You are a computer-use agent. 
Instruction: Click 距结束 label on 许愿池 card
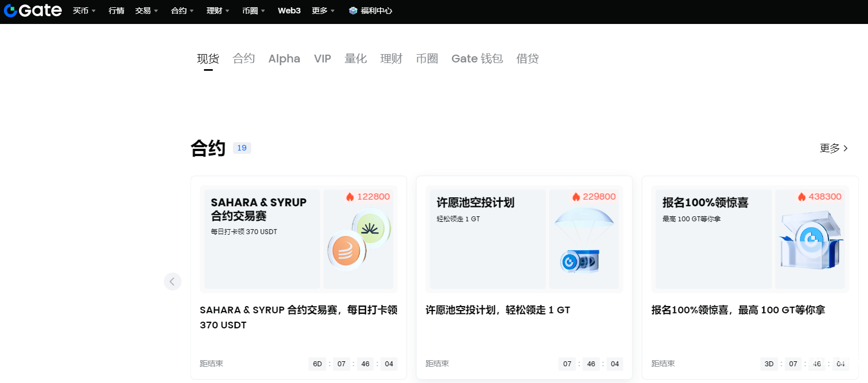[x=437, y=363]
